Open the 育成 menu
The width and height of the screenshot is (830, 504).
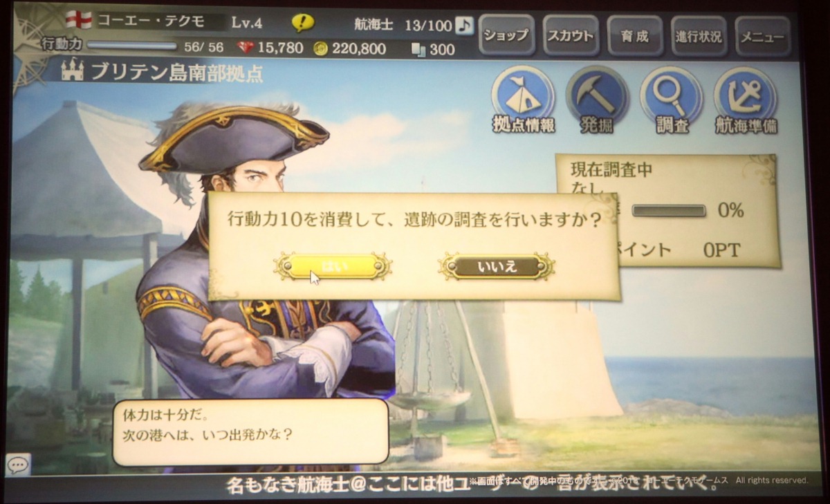pos(634,36)
